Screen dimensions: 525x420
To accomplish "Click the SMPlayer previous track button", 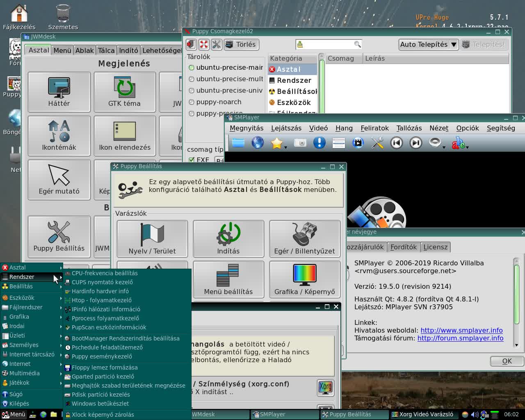I will (x=396, y=143).
